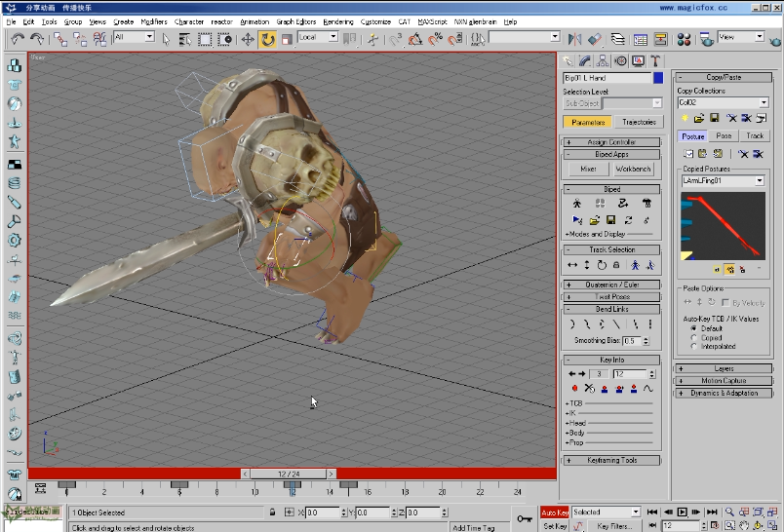Click Biped Save File icon

pyautogui.click(x=611, y=220)
